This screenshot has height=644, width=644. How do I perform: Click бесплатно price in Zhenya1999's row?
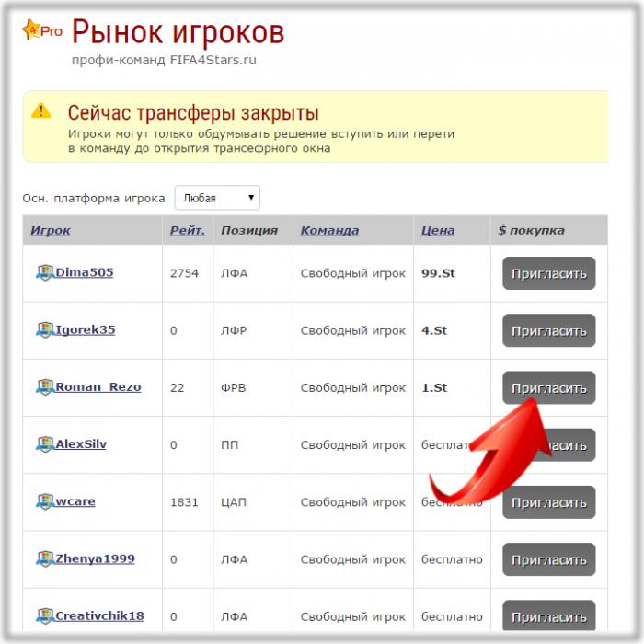tap(452, 559)
